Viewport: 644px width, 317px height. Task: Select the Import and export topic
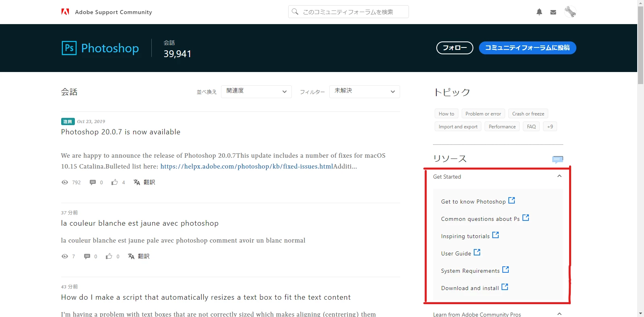(458, 126)
